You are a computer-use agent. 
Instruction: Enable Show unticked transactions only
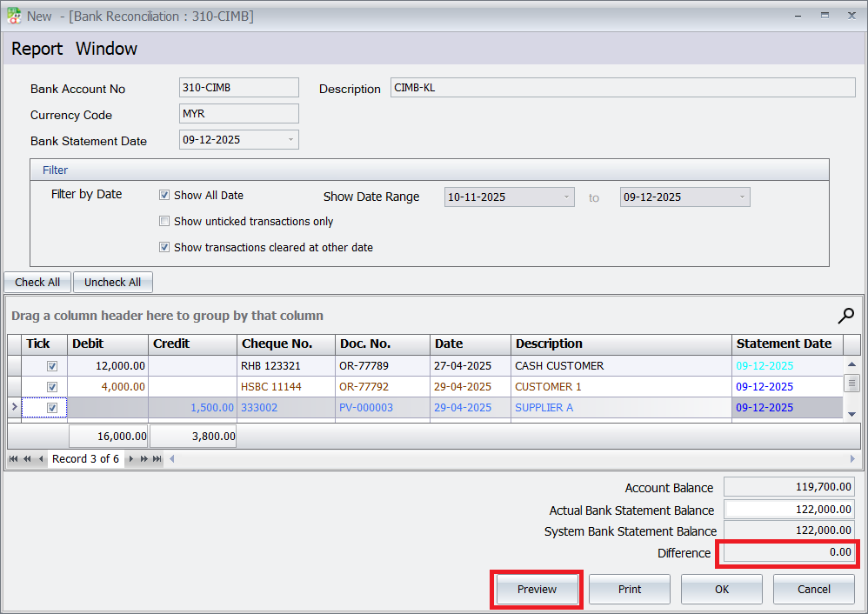pos(164,221)
